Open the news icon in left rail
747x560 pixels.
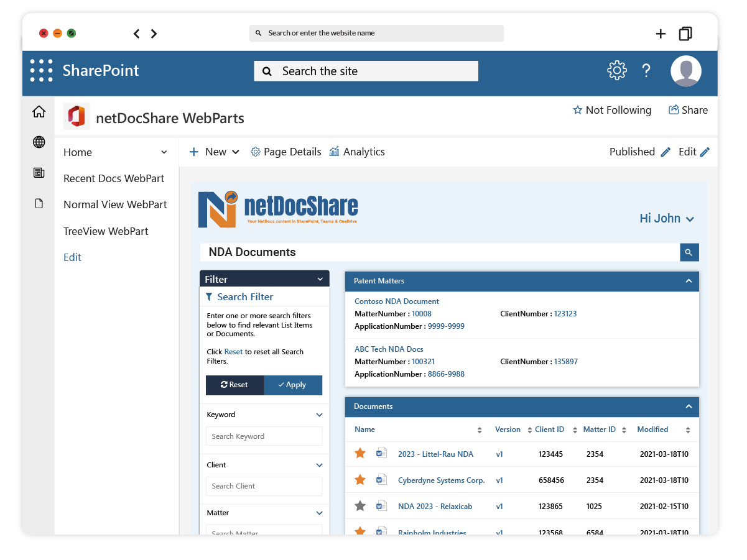point(39,173)
